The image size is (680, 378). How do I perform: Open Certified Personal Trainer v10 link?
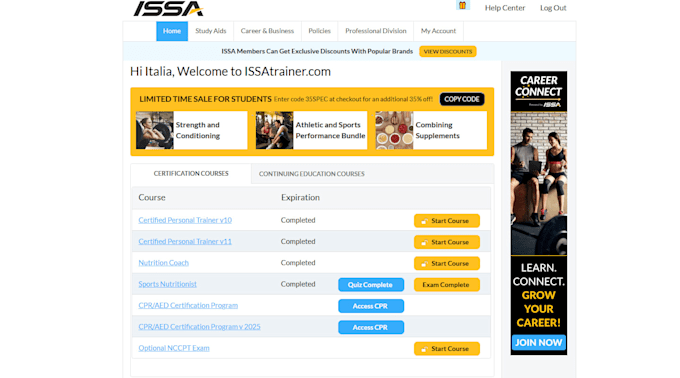click(x=185, y=220)
